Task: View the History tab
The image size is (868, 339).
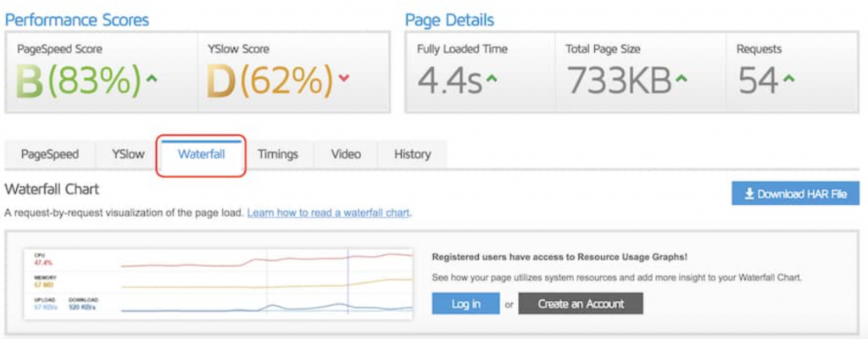Action: tap(412, 154)
